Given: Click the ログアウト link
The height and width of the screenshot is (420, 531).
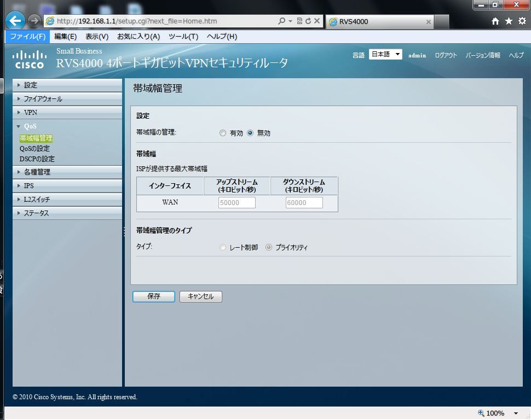Looking at the screenshot, I should 446,55.
